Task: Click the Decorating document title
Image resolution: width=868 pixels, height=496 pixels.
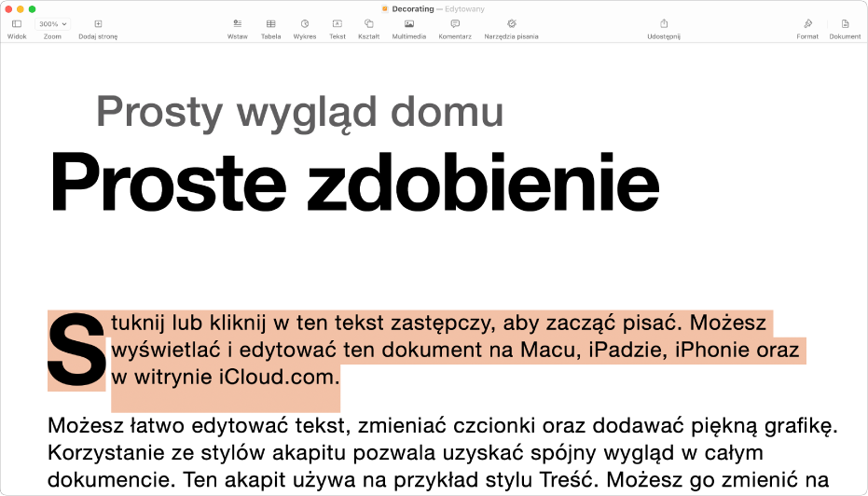Action: coord(413,9)
